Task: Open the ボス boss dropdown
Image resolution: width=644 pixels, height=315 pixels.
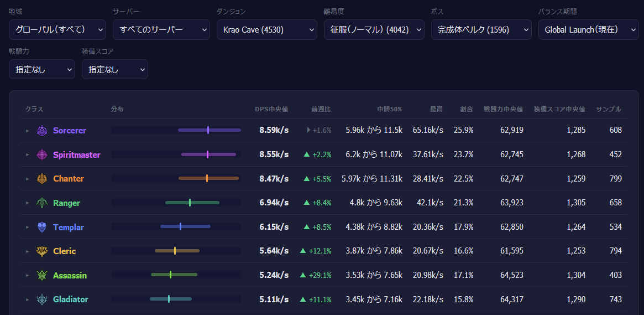Action: 481,29
